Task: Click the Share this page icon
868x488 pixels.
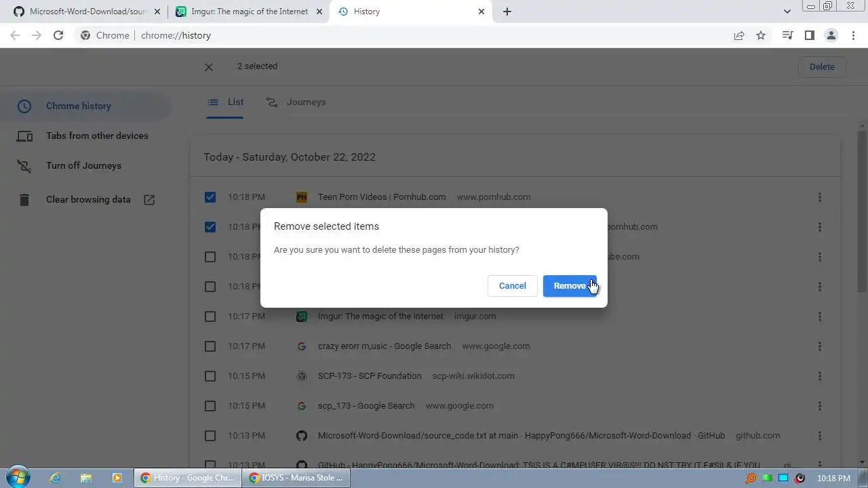Action: pyautogui.click(x=739, y=35)
